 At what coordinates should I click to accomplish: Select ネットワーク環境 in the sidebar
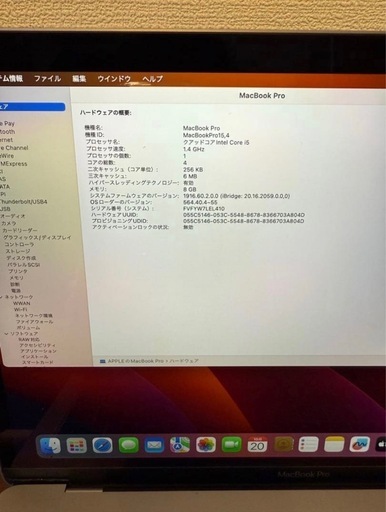coord(34,315)
